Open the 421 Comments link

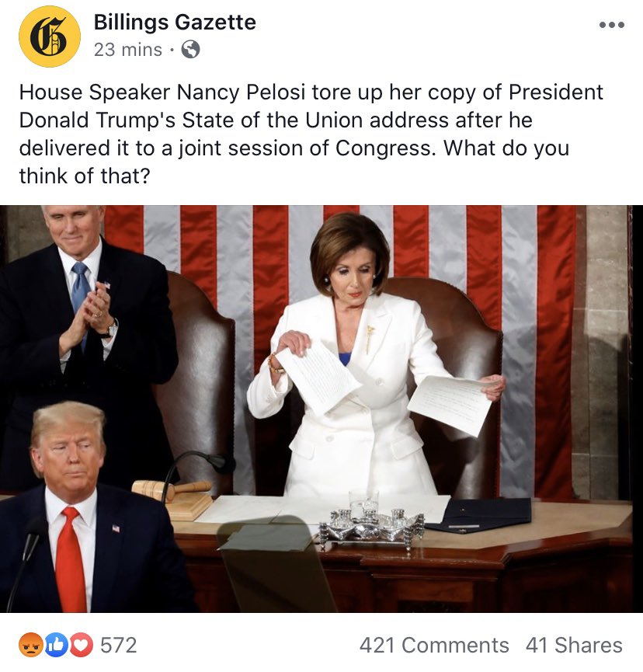(x=434, y=645)
